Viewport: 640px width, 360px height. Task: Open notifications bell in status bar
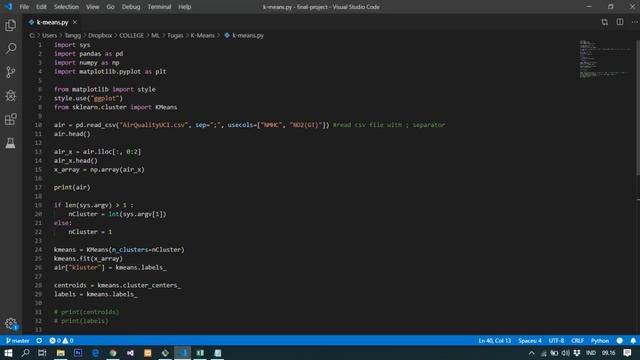click(x=633, y=340)
